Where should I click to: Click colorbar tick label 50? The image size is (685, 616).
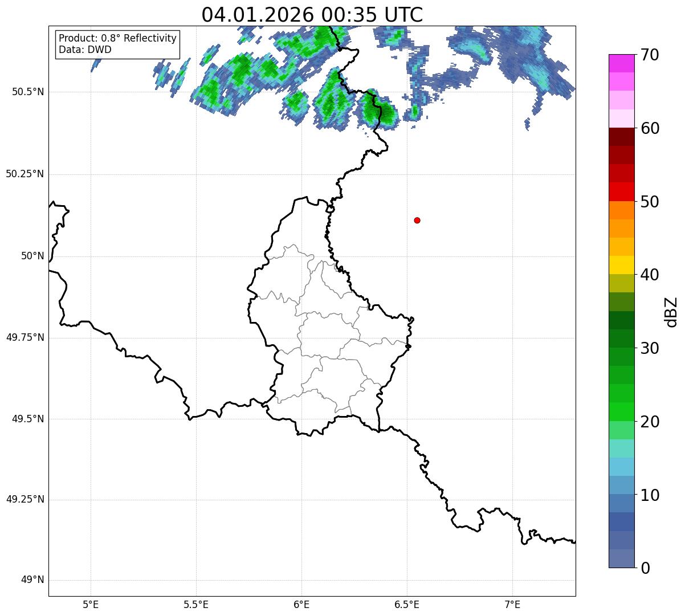click(651, 202)
